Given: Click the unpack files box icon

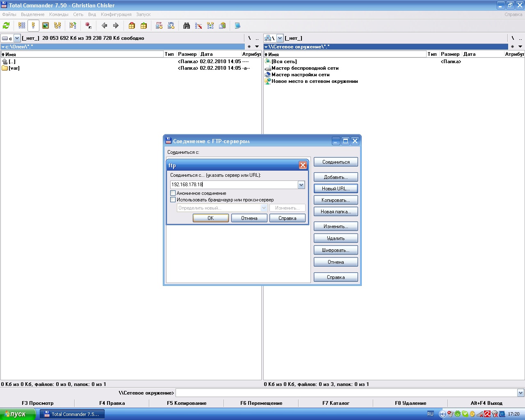Looking at the screenshot, I should click(x=144, y=25).
